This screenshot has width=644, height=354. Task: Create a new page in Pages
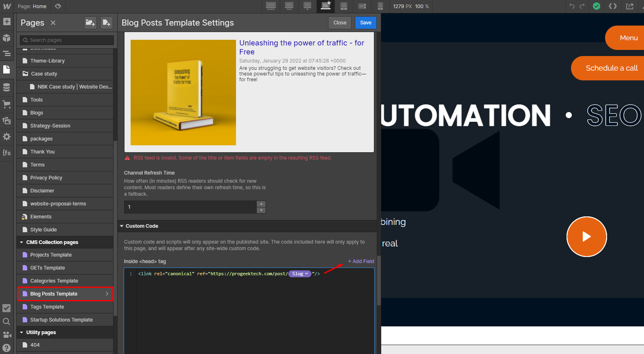pos(106,23)
